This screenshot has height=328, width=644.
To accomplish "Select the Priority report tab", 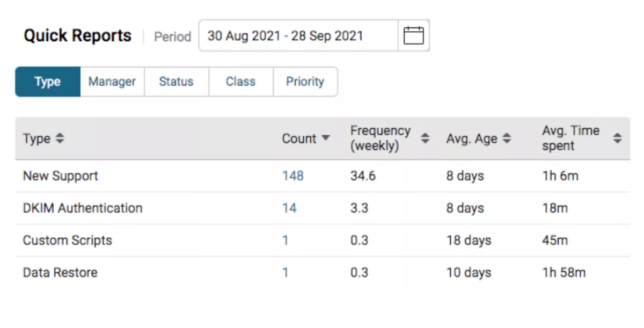I will 305,82.
